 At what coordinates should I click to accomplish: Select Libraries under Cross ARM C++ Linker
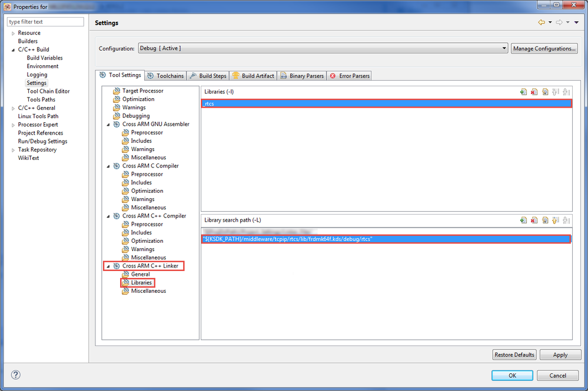click(141, 283)
